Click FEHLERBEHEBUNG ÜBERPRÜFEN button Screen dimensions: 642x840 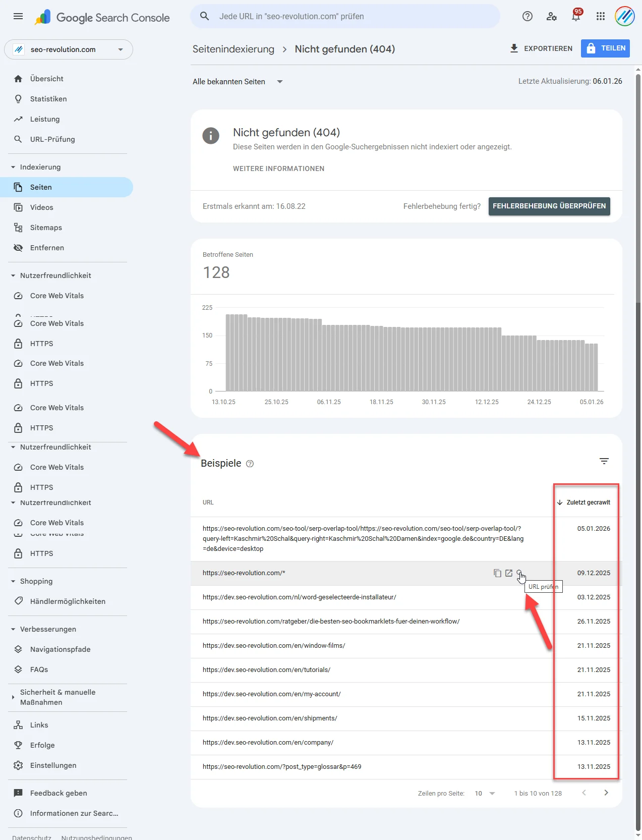click(x=549, y=206)
